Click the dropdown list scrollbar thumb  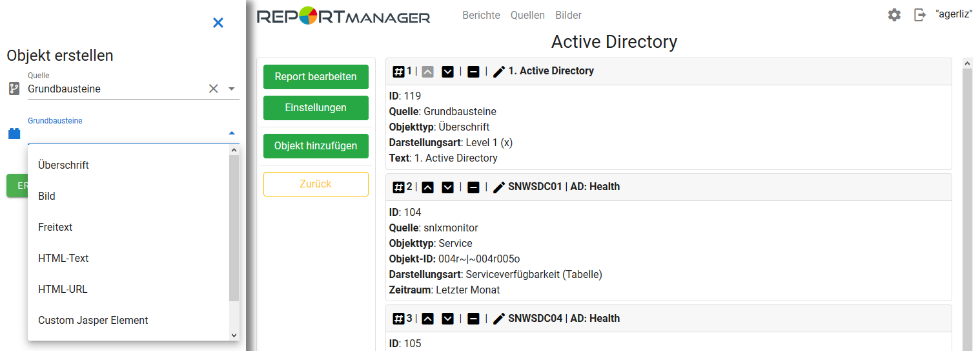point(234,228)
